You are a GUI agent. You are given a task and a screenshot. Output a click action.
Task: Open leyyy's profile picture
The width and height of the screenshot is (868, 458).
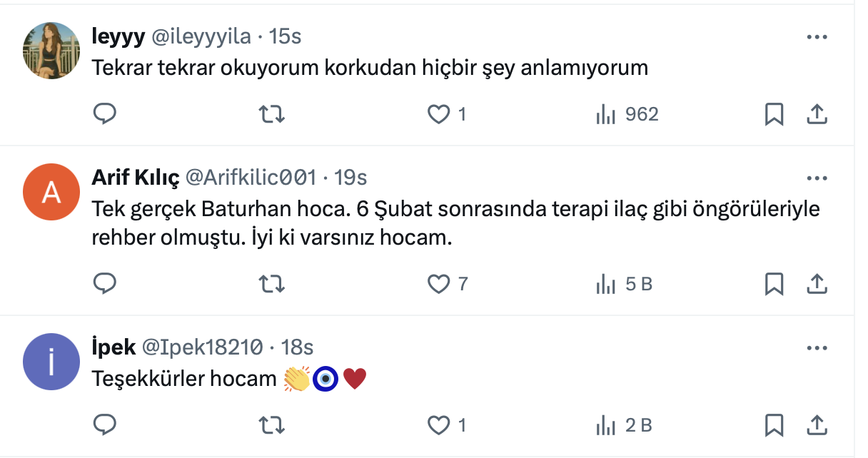(51, 49)
